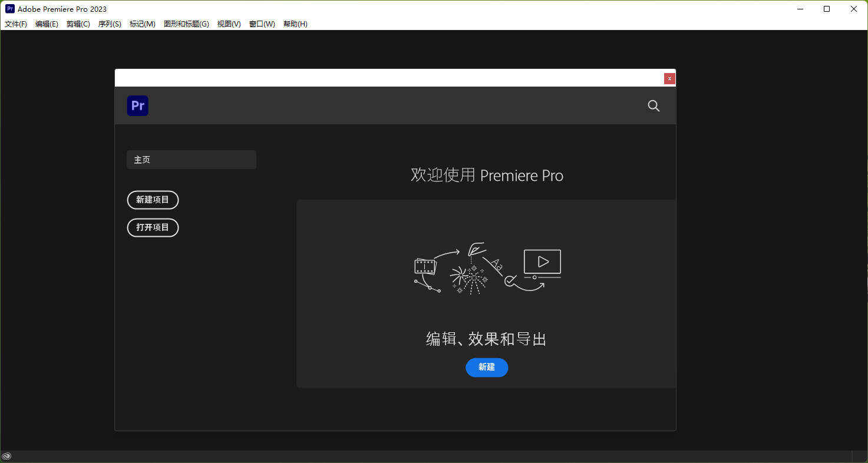Viewport: 868px width, 463px height.
Task: Open the 文件(F) menu
Action: (16, 24)
